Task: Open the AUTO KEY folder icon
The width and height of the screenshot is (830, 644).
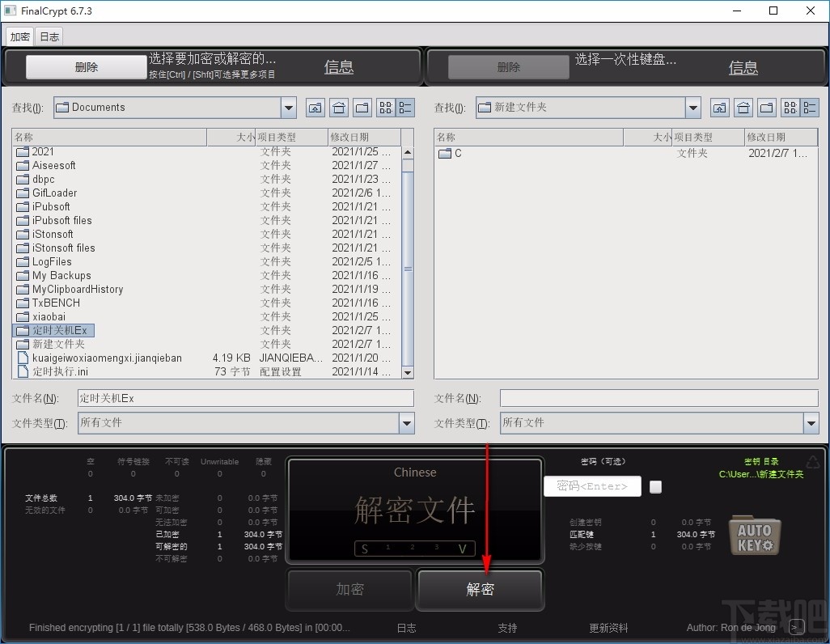Action: point(754,534)
